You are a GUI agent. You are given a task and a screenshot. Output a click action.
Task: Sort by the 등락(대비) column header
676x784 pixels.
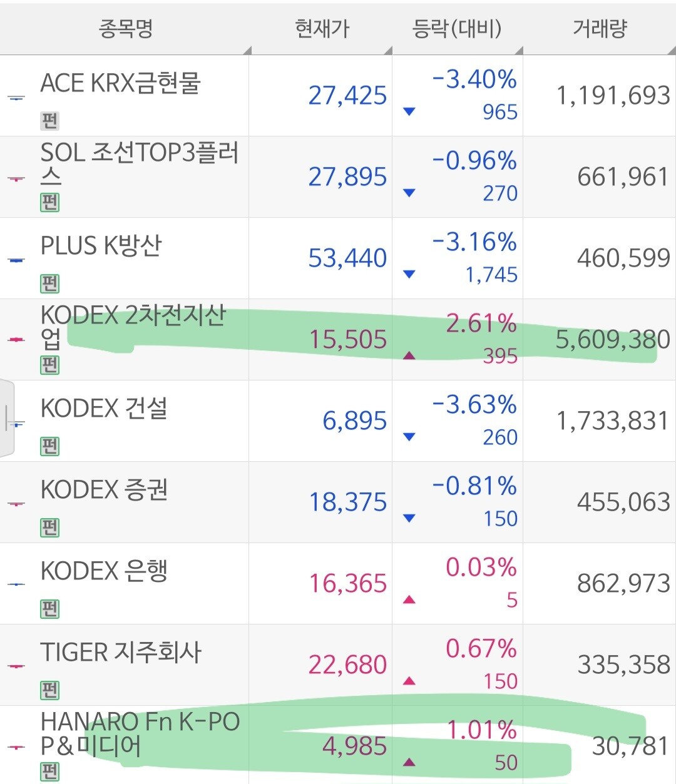pyautogui.click(x=458, y=28)
